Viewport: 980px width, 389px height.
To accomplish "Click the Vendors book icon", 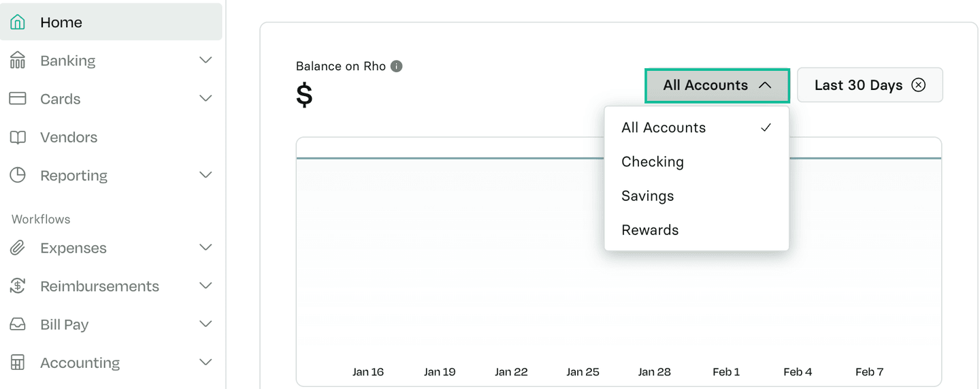I will tap(18, 137).
